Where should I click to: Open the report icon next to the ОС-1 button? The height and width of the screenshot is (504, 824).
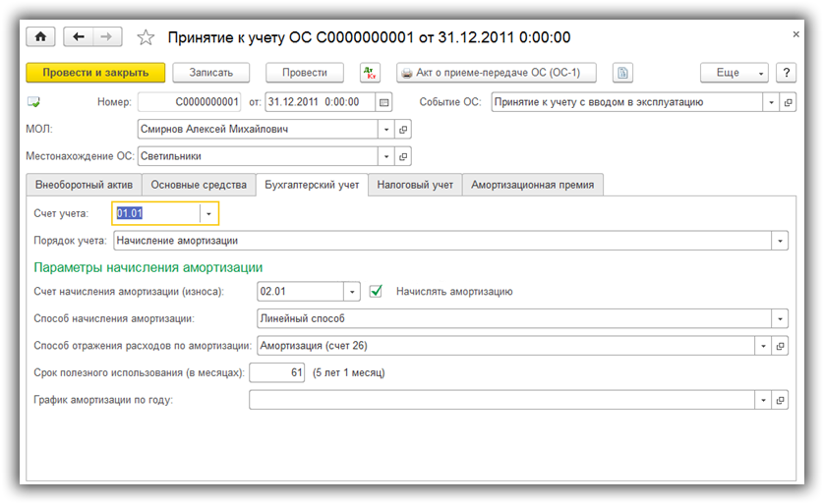(x=622, y=73)
